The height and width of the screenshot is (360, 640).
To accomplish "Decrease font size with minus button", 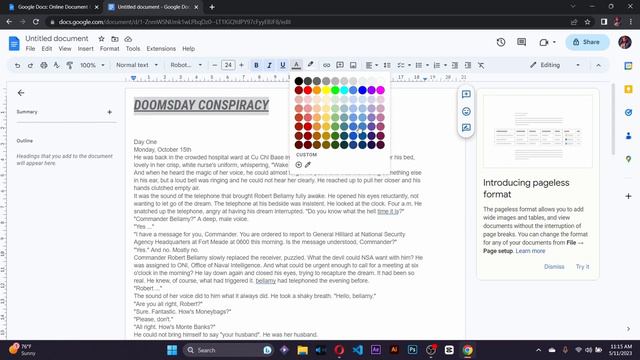I will click(x=215, y=65).
